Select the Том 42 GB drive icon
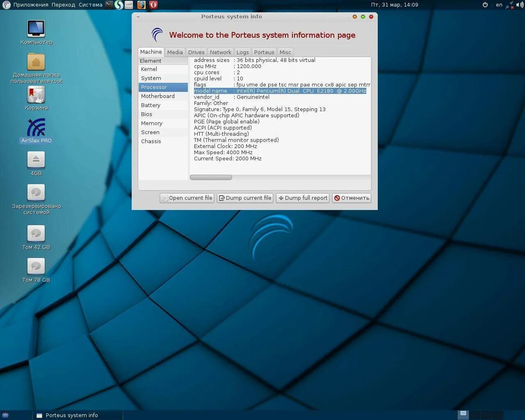The image size is (525, 420). point(36,238)
